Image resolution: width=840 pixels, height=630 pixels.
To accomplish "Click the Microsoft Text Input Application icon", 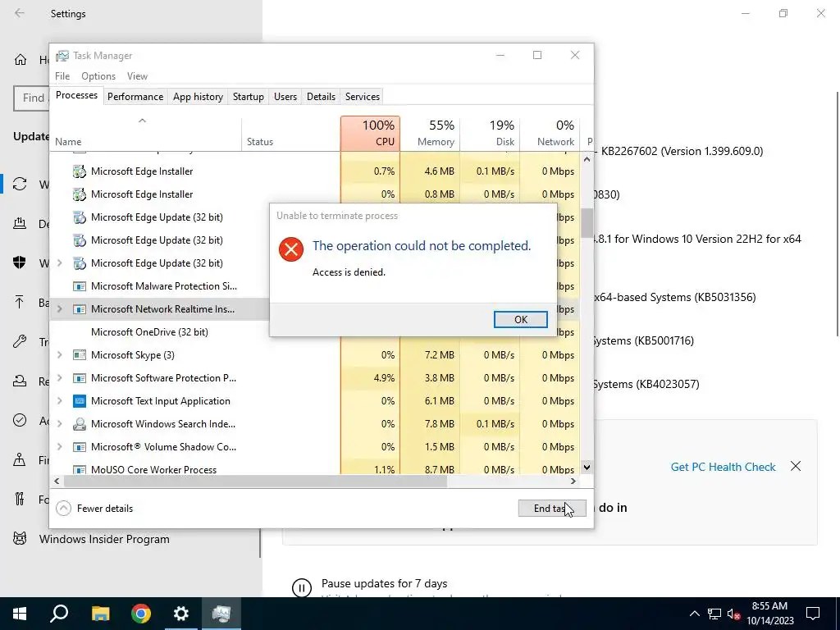I will (x=80, y=400).
